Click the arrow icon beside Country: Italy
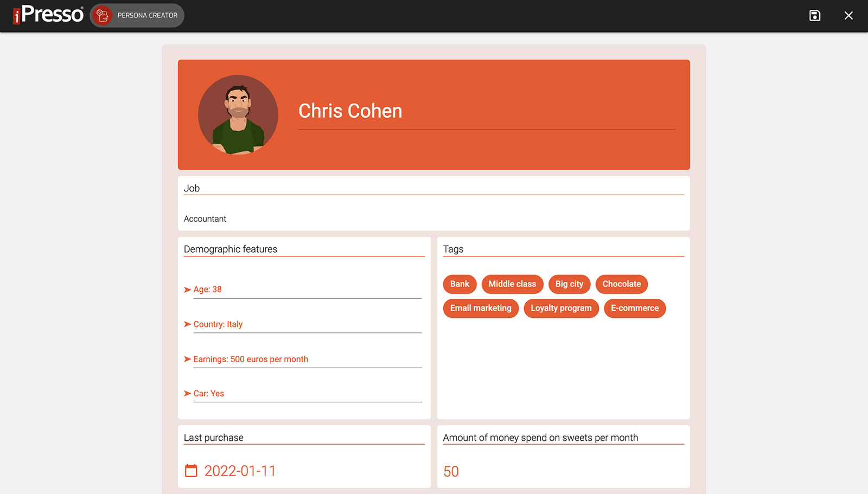This screenshot has width=868, height=494. pos(187,324)
